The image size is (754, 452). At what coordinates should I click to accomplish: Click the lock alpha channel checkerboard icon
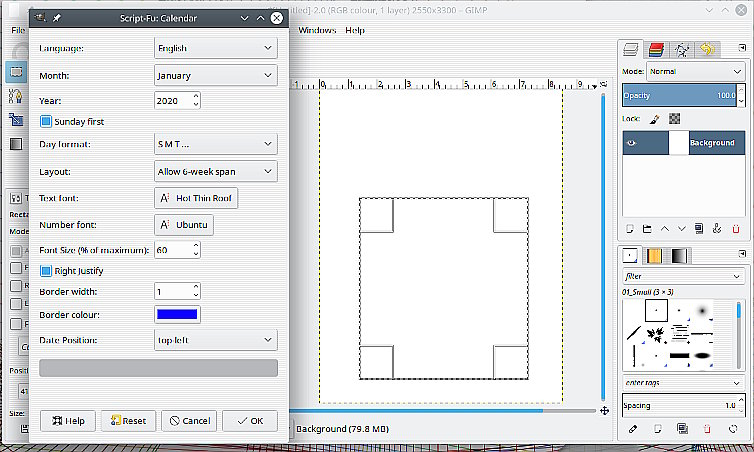[x=675, y=118]
